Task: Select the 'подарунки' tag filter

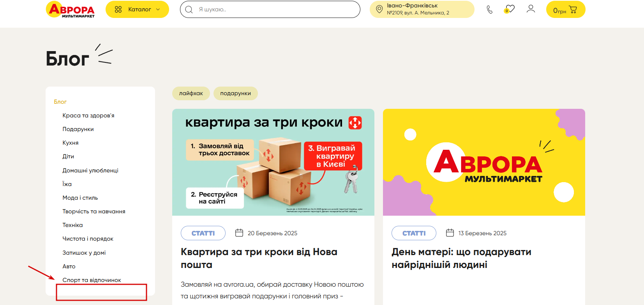Action: (x=236, y=93)
